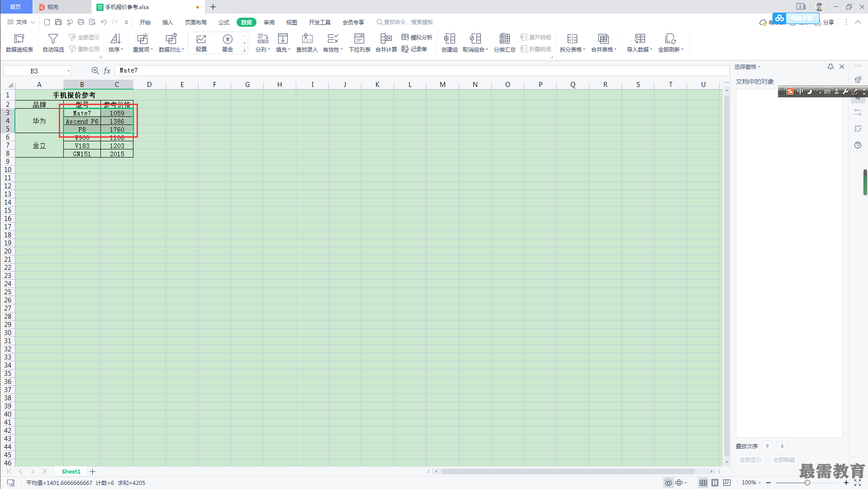The image size is (868, 489).
Task: Open the 有效性 validation tool
Action: (x=333, y=43)
